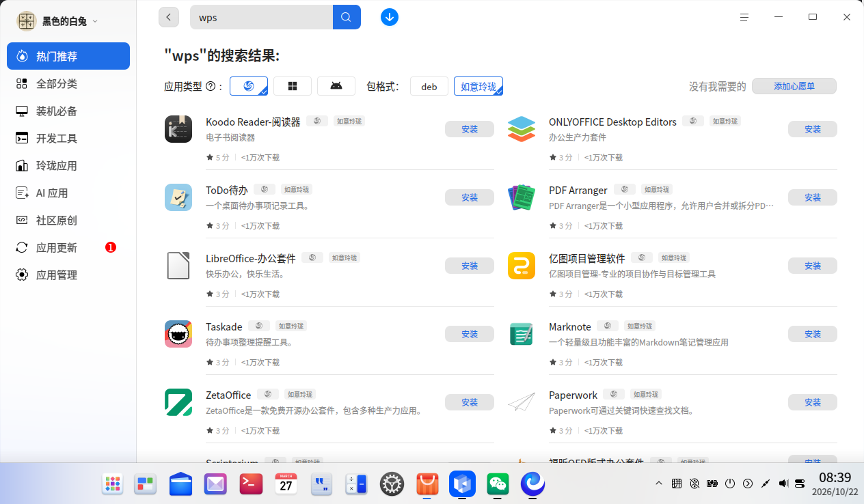The image size is (864, 504).
Task: Open 应用更新 in the sidebar
Action: 68,247
